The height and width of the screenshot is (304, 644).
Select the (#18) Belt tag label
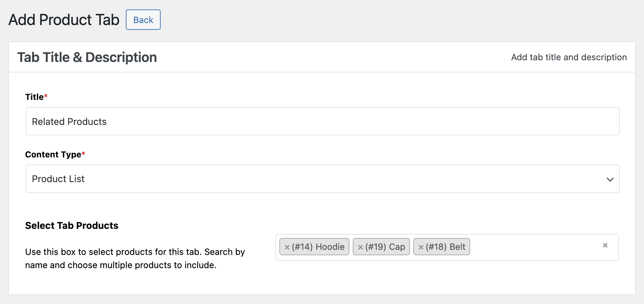(x=445, y=247)
